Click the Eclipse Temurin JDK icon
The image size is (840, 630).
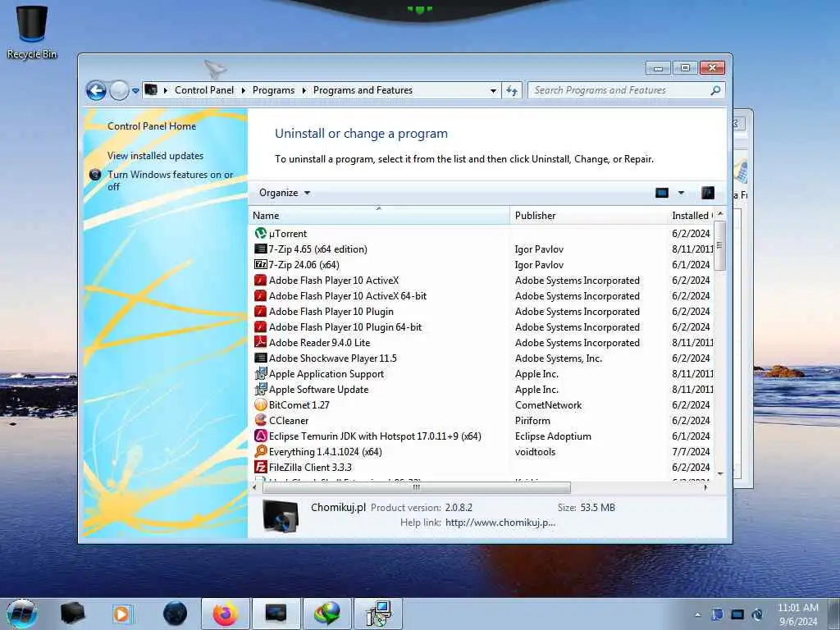pos(260,436)
